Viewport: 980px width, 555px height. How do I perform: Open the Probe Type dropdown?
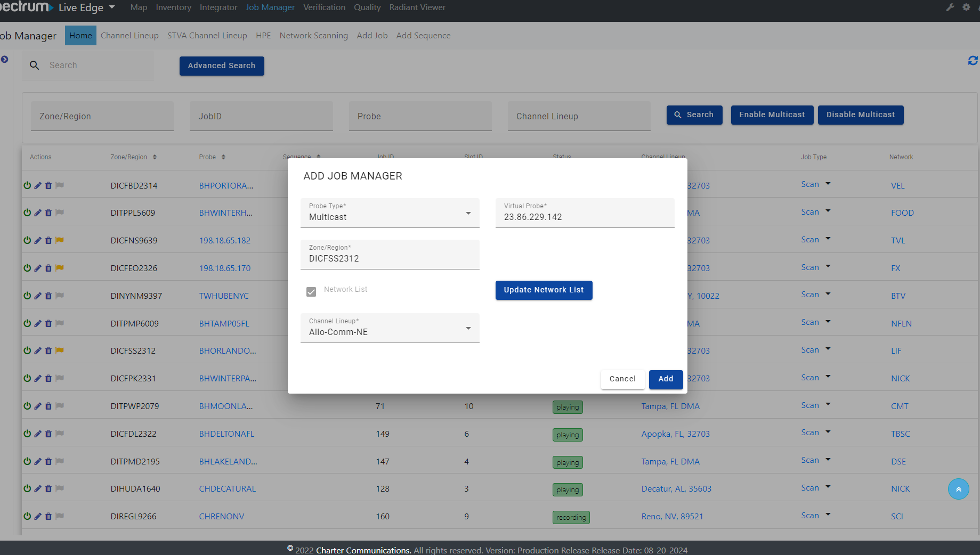pos(390,213)
